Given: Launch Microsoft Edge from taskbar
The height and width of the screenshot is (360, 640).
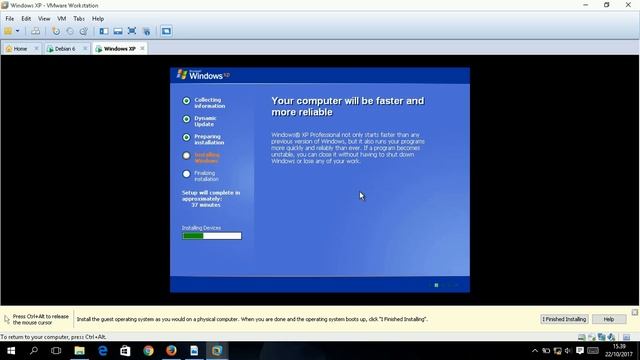Looking at the screenshot, I should click(102, 351).
